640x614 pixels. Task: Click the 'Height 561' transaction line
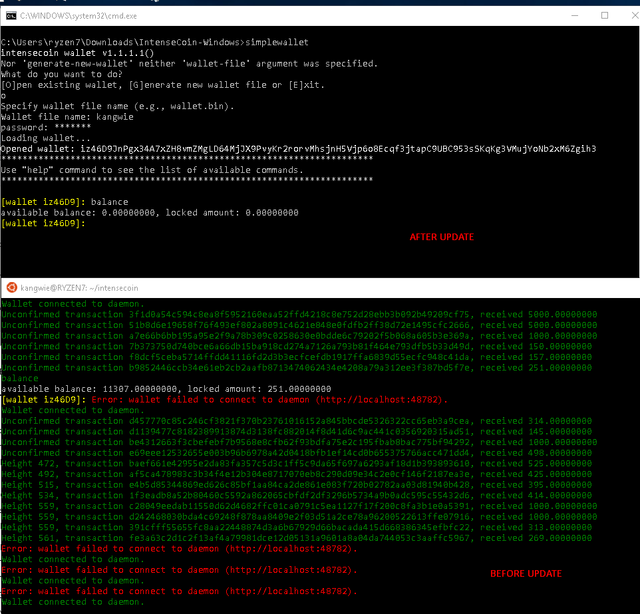[x=296, y=538]
